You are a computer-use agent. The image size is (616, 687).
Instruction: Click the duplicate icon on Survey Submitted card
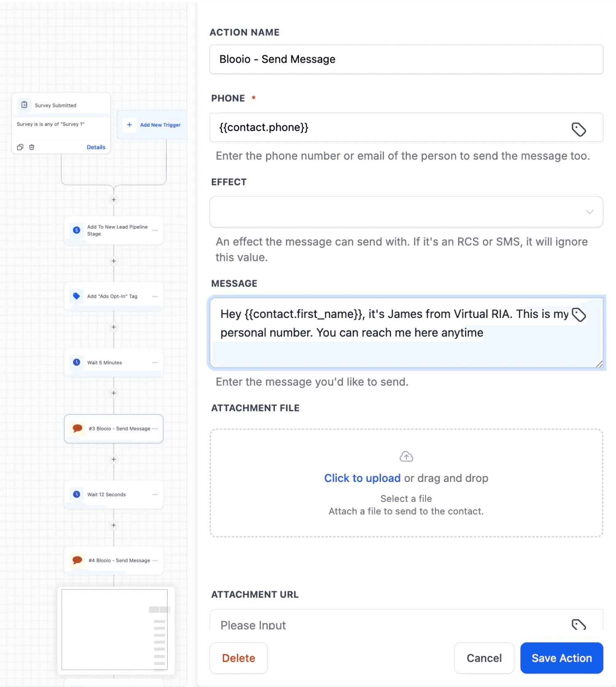coord(21,147)
